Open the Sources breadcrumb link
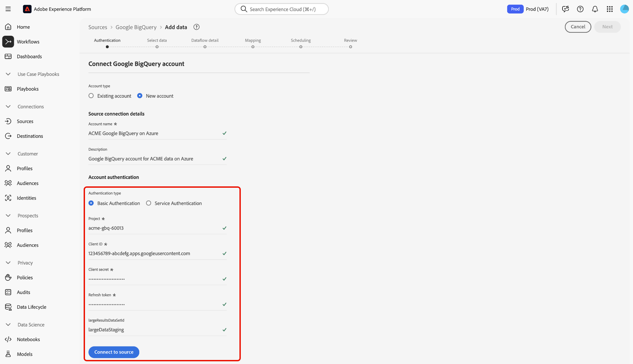The width and height of the screenshot is (633, 364). pos(98,27)
